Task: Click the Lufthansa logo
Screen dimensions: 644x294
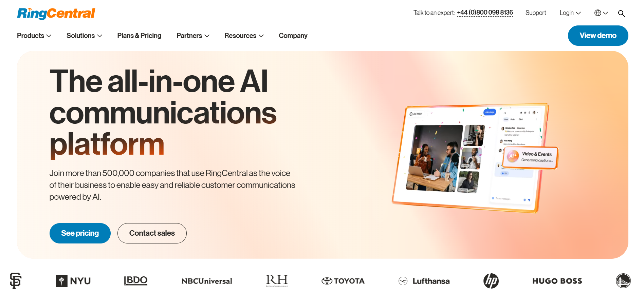Action: 424,281
